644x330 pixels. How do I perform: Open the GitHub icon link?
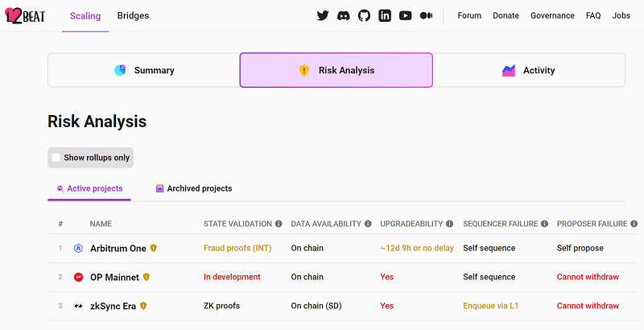(364, 15)
